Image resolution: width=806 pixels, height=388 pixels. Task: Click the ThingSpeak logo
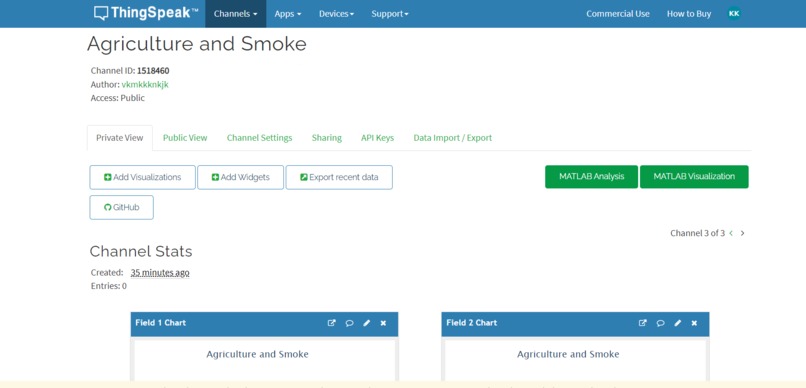tap(145, 13)
